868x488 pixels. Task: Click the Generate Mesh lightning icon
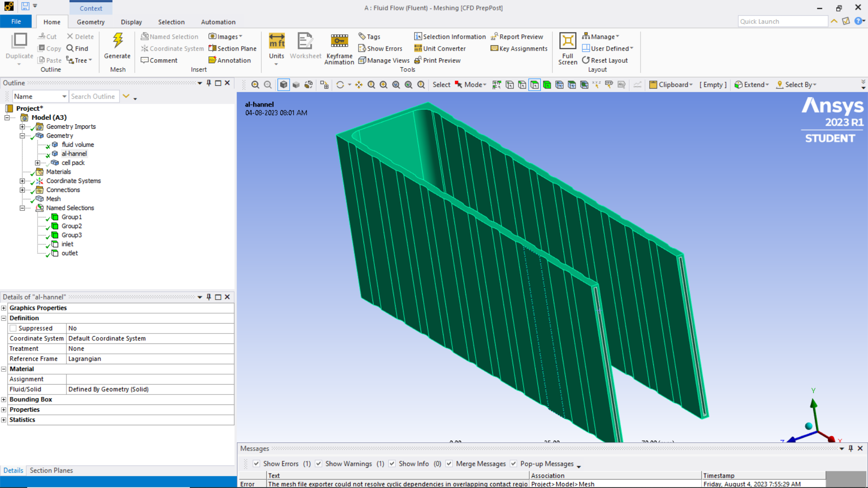(x=118, y=41)
